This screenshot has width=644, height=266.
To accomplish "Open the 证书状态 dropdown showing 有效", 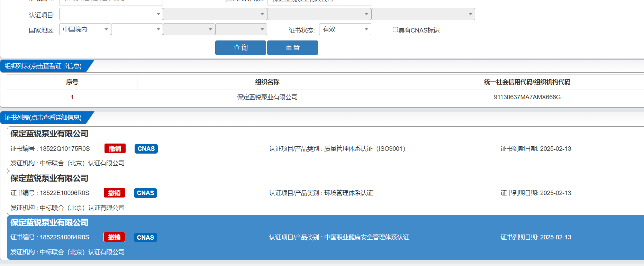I will point(345,29).
